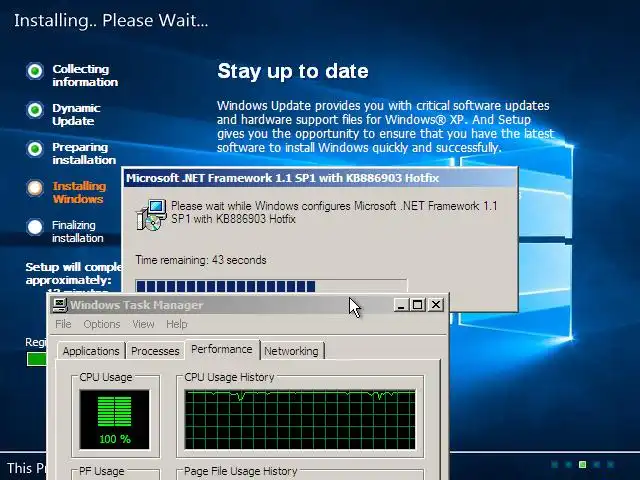
Task: Click the 'PF Usage' label
Action: pyautogui.click(x=102, y=471)
